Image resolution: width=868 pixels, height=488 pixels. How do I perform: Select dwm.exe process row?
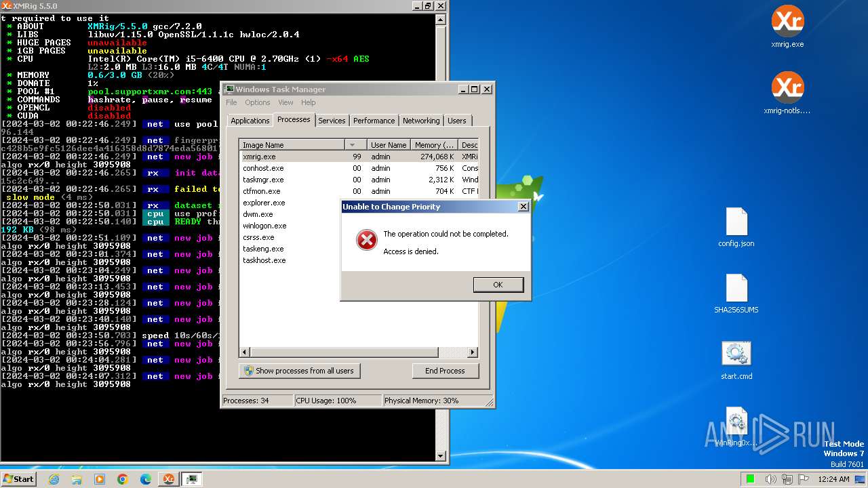click(x=290, y=214)
